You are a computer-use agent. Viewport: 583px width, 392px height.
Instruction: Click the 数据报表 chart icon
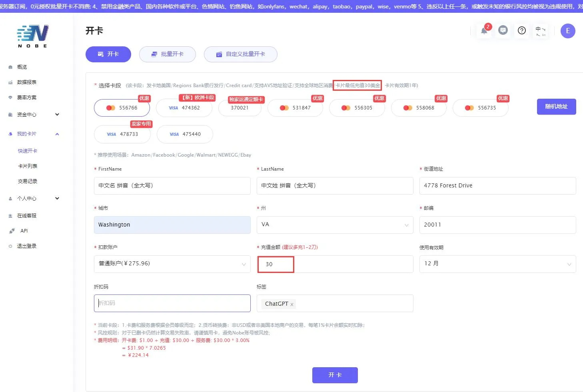(x=10, y=82)
